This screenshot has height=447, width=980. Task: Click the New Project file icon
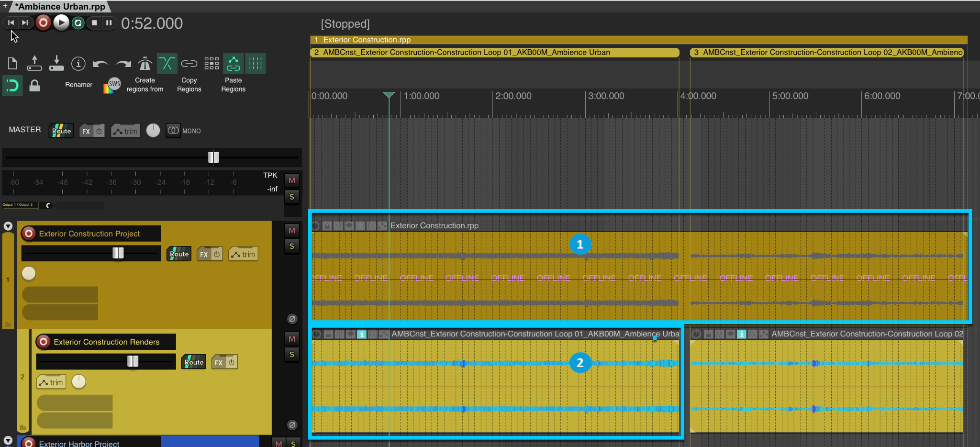click(13, 63)
